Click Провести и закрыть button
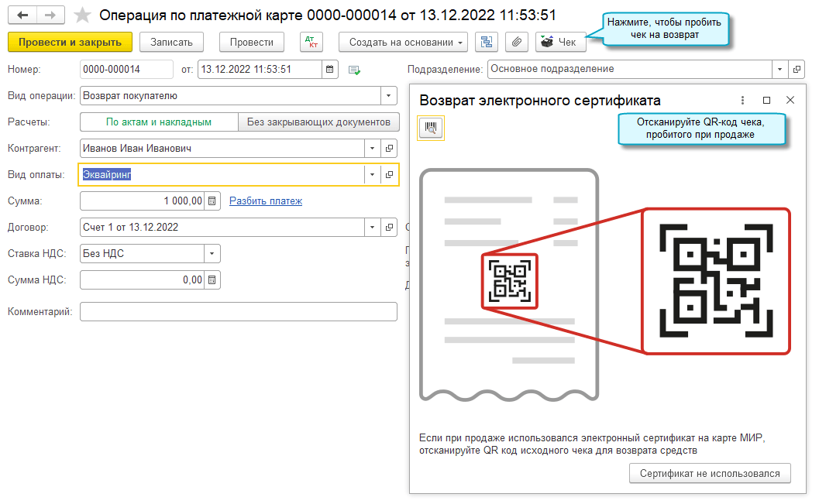 (70, 43)
